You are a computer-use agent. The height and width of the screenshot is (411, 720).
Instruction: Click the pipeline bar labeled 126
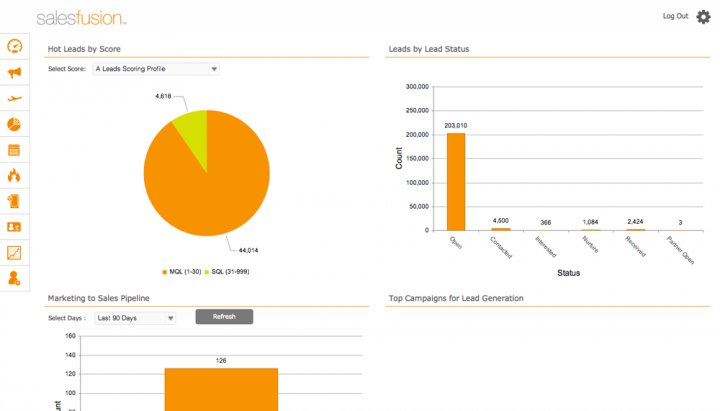click(x=221, y=389)
